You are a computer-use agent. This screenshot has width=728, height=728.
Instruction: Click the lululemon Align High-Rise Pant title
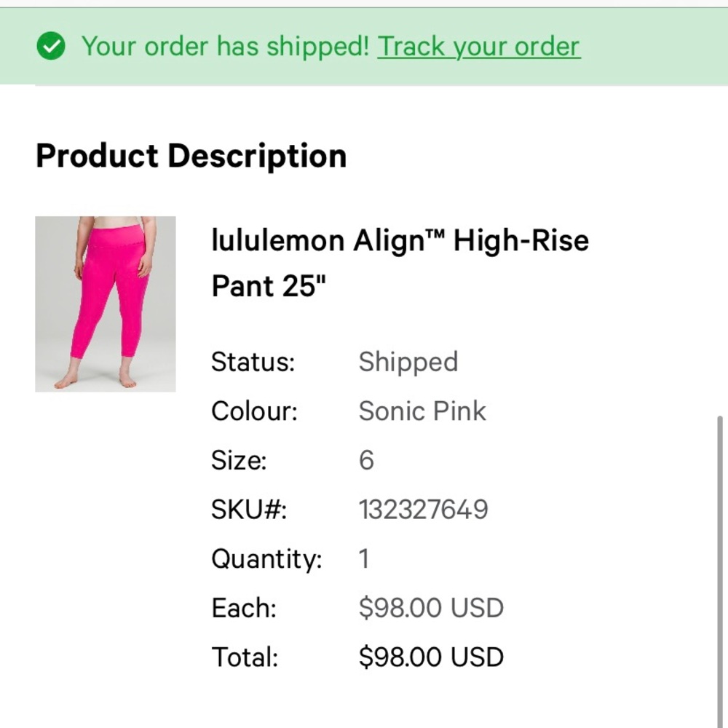pyautogui.click(x=399, y=262)
